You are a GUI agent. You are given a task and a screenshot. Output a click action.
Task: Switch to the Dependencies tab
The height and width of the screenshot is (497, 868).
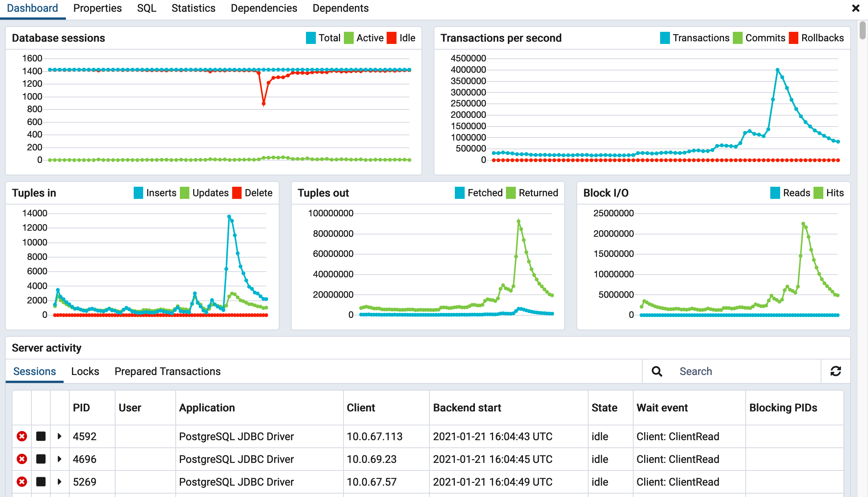click(x=264, y=8)
